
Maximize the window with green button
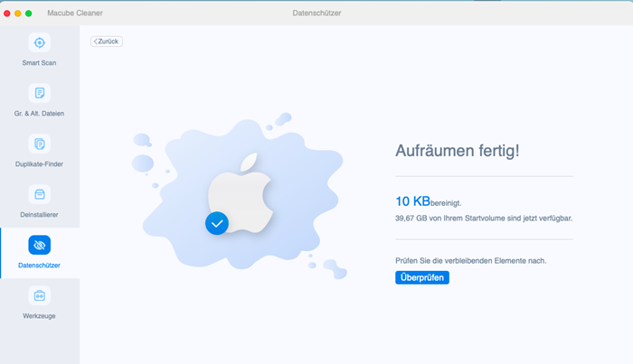[x=29, y=14]
